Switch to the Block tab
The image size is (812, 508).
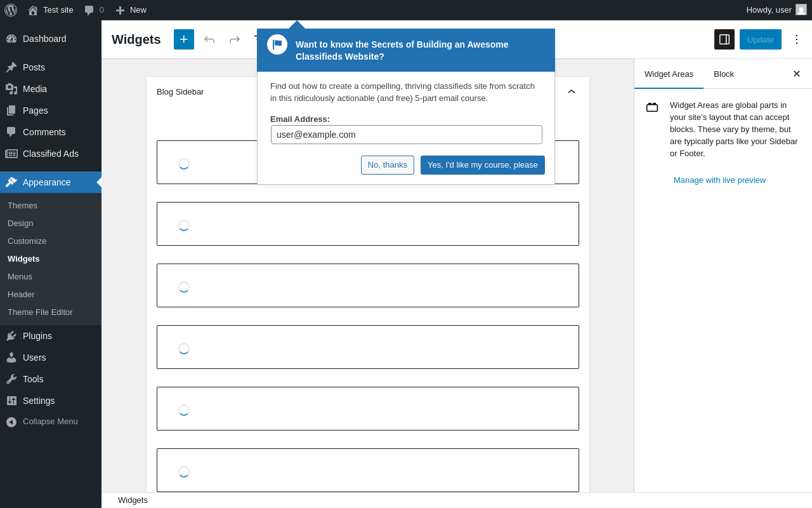724,74
